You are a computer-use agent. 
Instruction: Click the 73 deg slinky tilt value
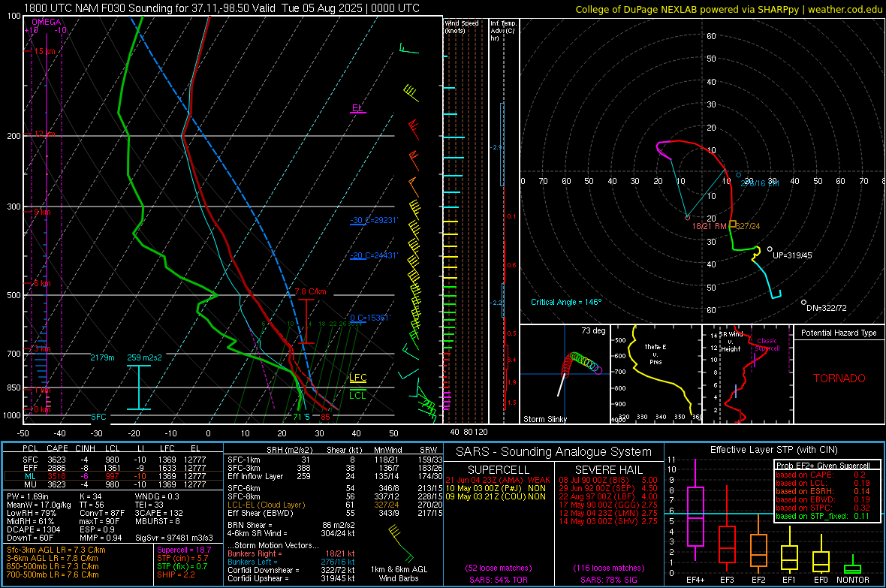pos(593,330)
